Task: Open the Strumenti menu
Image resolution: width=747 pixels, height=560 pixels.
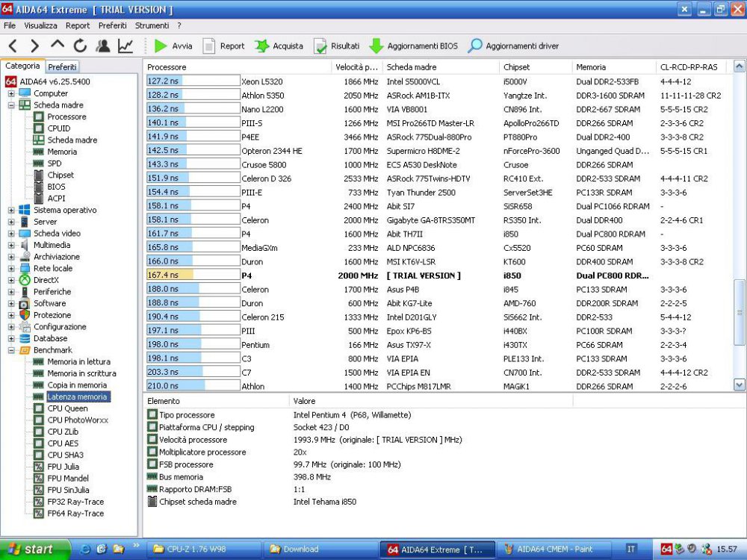Action: point(152,25)
